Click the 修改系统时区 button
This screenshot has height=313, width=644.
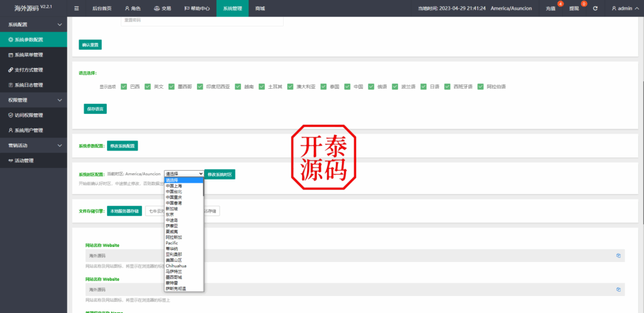(x=219, y=174)
